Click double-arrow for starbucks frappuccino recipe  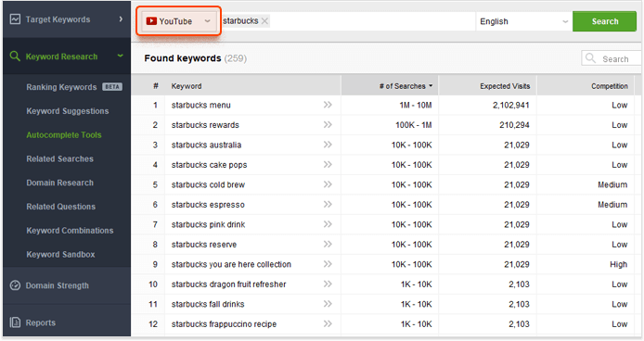(328, 323)
